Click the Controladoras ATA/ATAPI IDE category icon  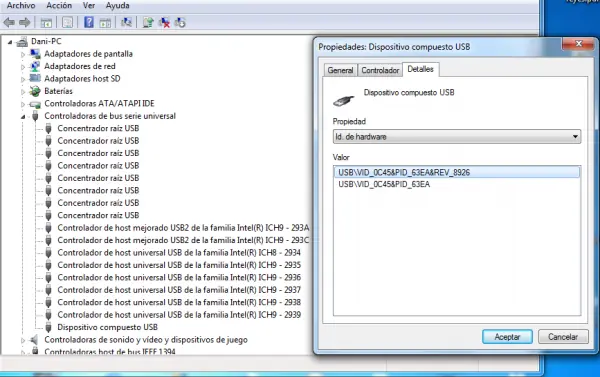(x=35, y=104)
